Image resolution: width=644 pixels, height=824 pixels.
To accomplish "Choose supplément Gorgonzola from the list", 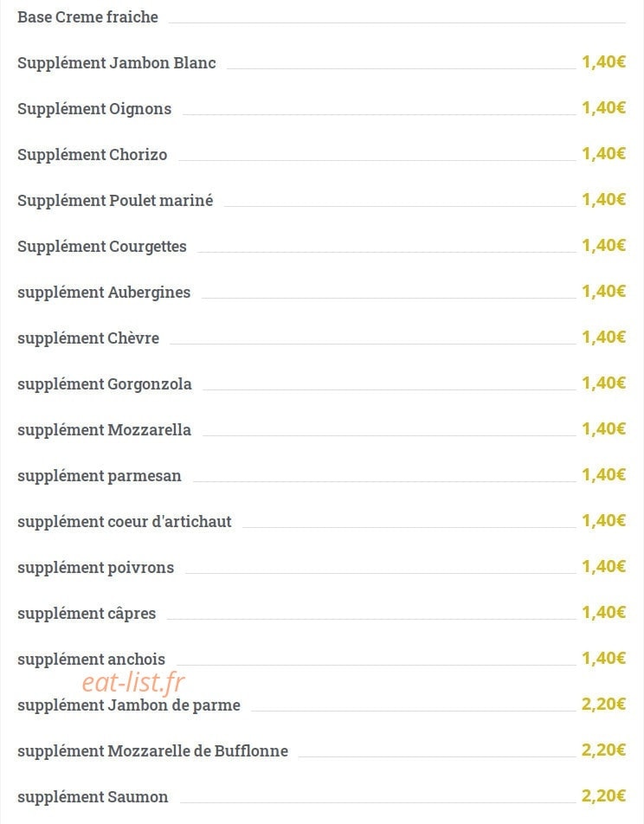I will coord(105,384).
